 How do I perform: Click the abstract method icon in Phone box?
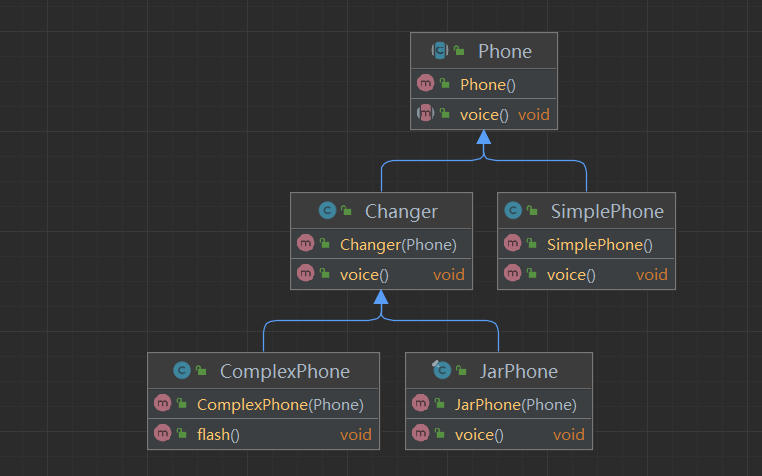[x=424, y=114]
